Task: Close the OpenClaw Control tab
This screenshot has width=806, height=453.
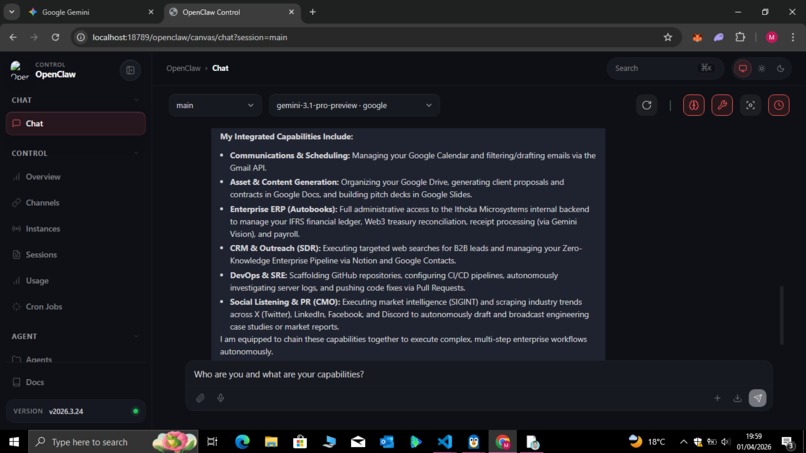Action: [x=291, y=12]
